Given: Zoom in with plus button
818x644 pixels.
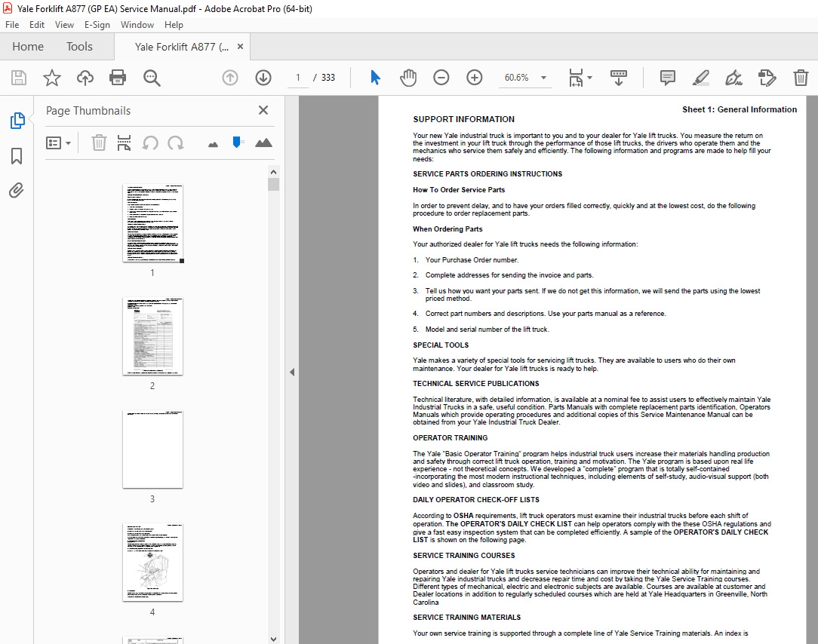Looking at the screenshot, I should (x=474, y=78).
